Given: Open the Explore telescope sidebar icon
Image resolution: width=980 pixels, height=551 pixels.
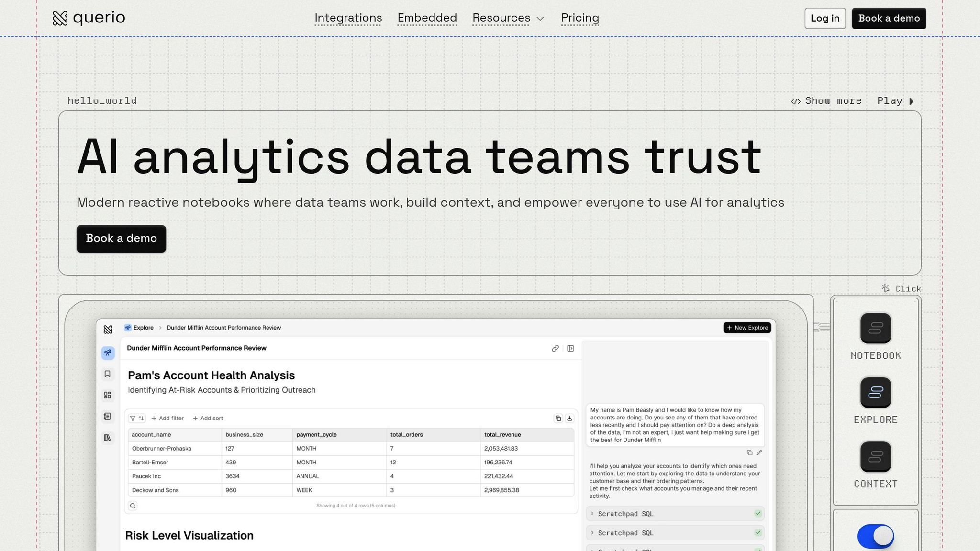Looking at the screenshot, I should point(108,353).
